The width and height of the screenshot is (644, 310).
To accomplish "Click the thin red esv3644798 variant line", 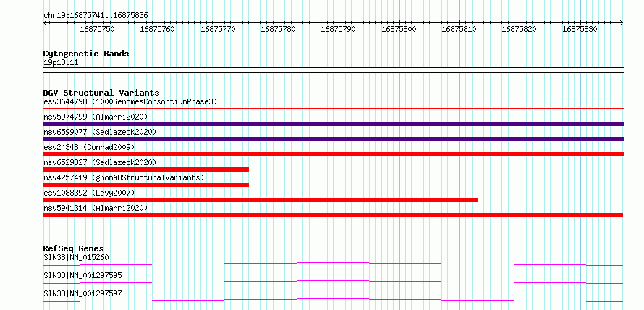I will (x=333, y=109).
